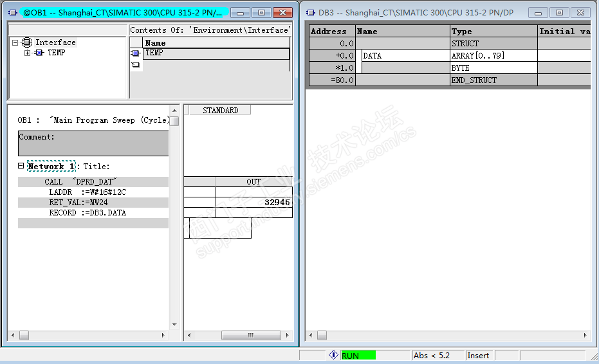Select the DATA name cell in DB3

coord(405,56)
